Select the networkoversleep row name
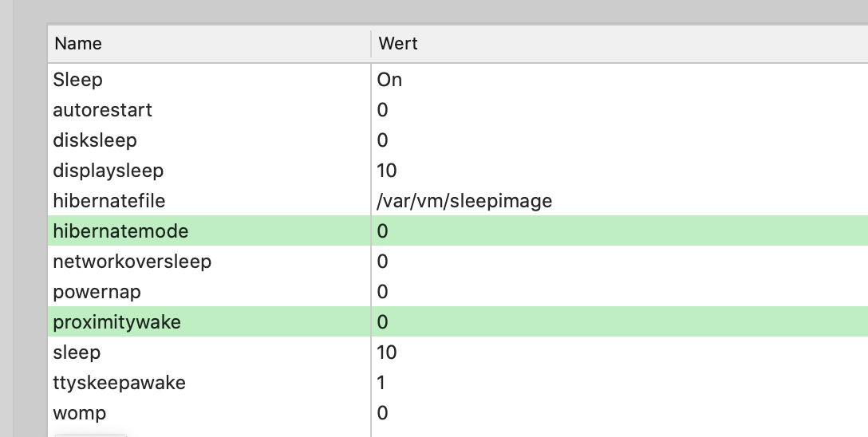The height and width of the screenshot is (437, 868). pos(132,262)
